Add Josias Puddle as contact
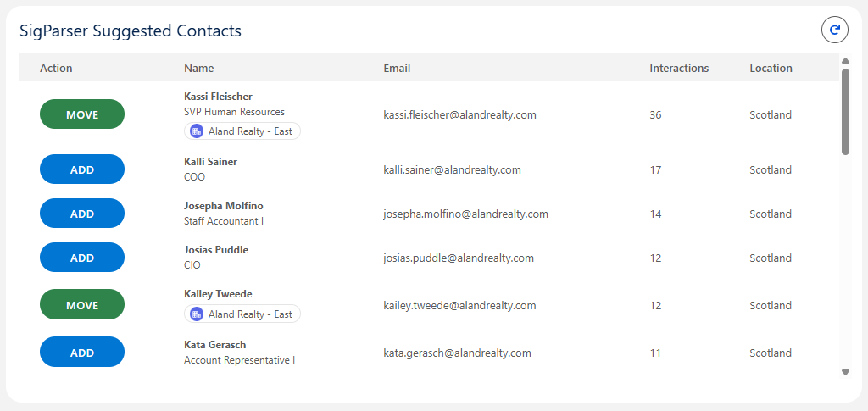The width and height of the screenshot is (868, 411). click(82, 258)
